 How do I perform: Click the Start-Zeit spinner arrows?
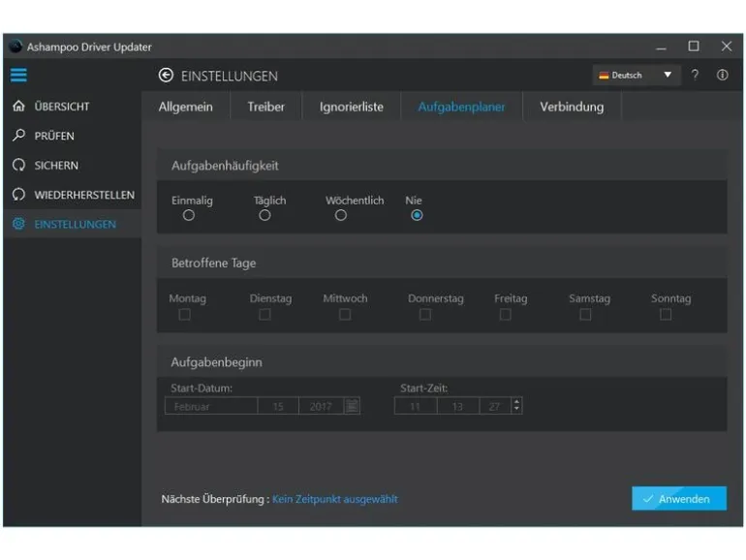click(x=516, y=406)
